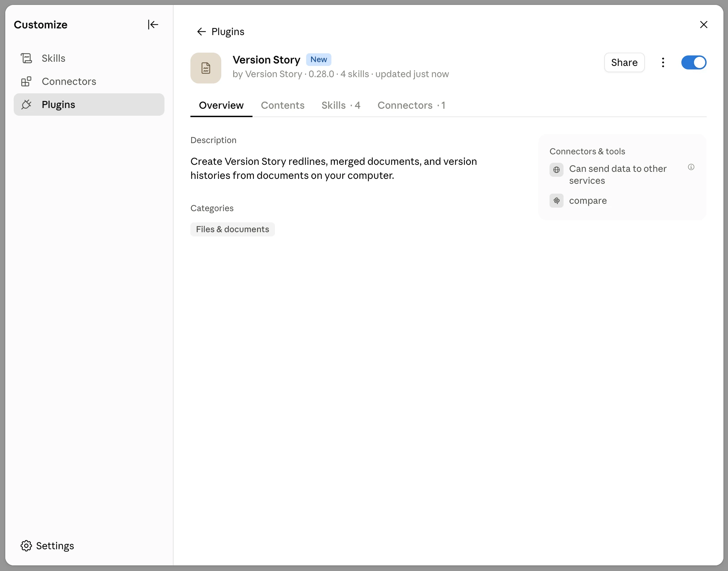Open the Skills · 4 tab
The height and width of the screenshot is (571, 728).
point(341,105)
